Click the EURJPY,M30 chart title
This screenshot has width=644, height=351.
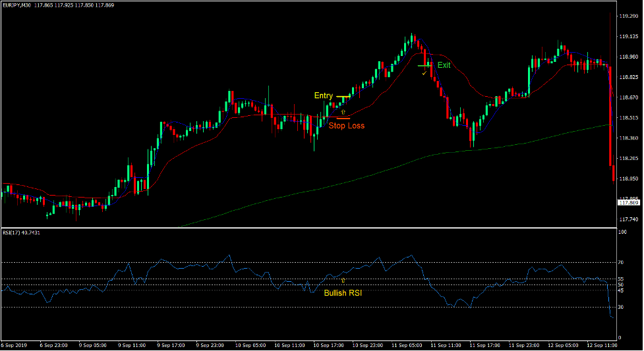[20, 5]
